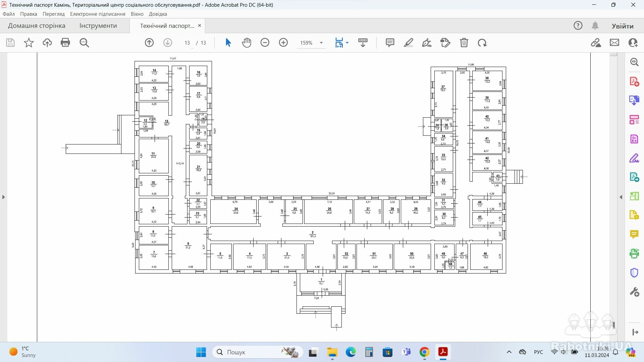Click the Print file icon
This screenshot has height=362, width=644.
65,43
